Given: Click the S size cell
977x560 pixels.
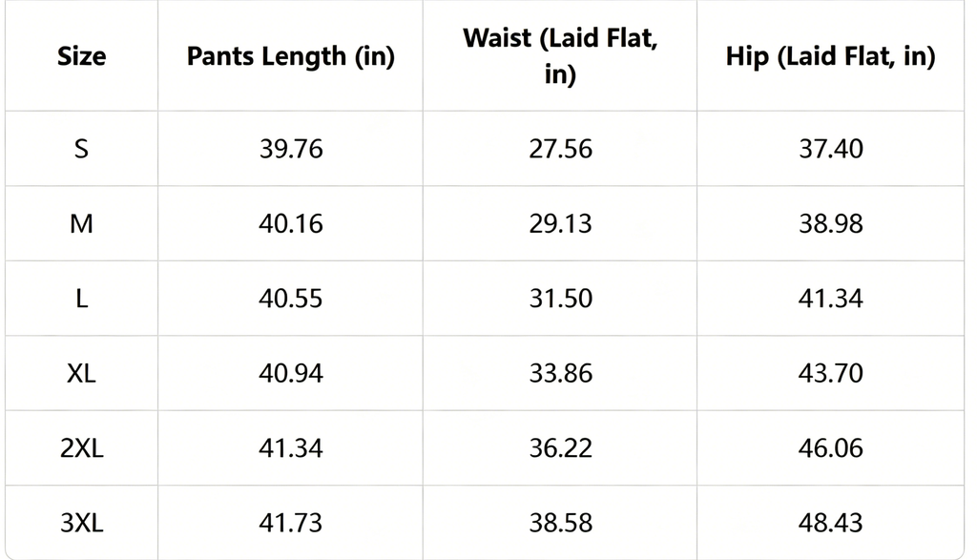Looking at the screenshot, I should point(82,149).
